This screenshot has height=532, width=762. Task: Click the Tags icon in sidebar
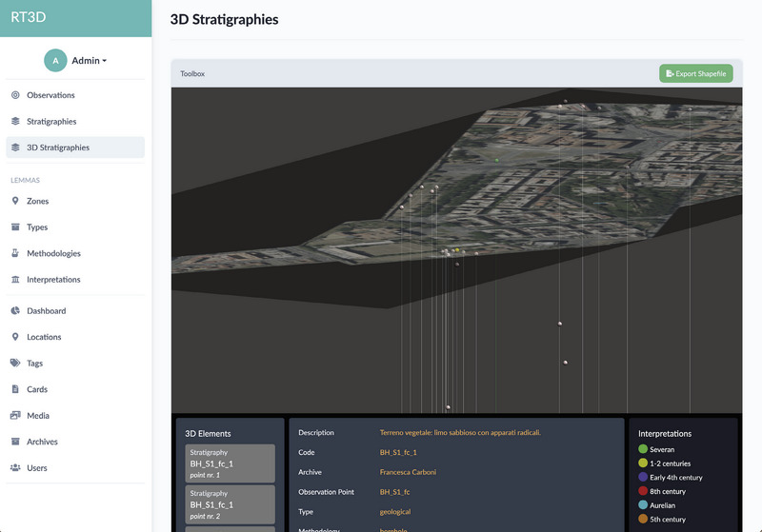[x=15, y=364]
